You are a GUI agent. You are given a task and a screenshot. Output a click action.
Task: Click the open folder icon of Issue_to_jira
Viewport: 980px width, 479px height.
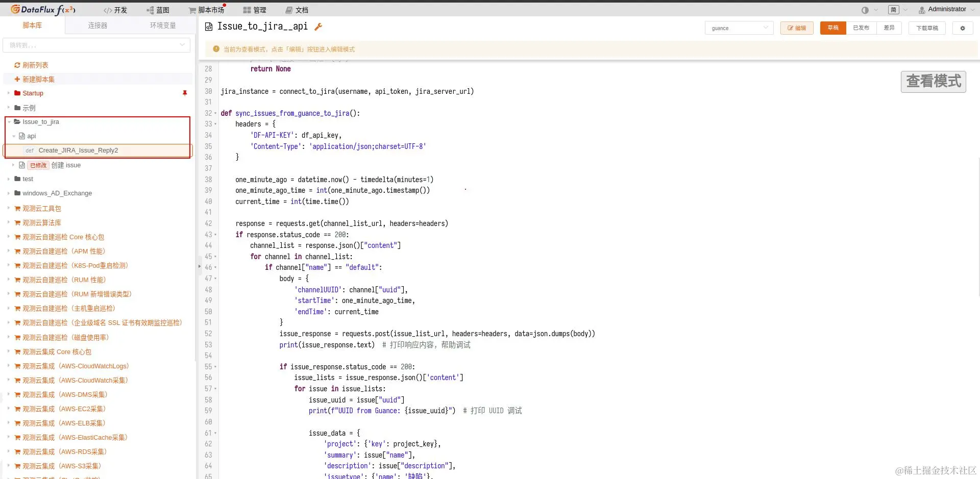pyautogui.click(x=17, y=122)
